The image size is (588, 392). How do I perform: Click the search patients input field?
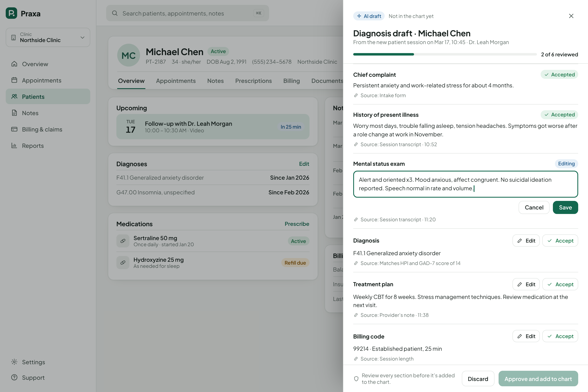[x=187, y=13]
